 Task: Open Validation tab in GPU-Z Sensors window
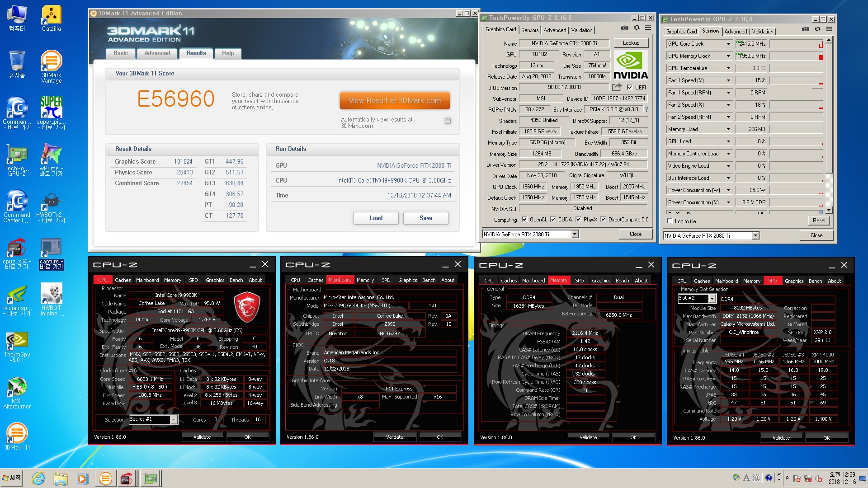tap(763, 32)
